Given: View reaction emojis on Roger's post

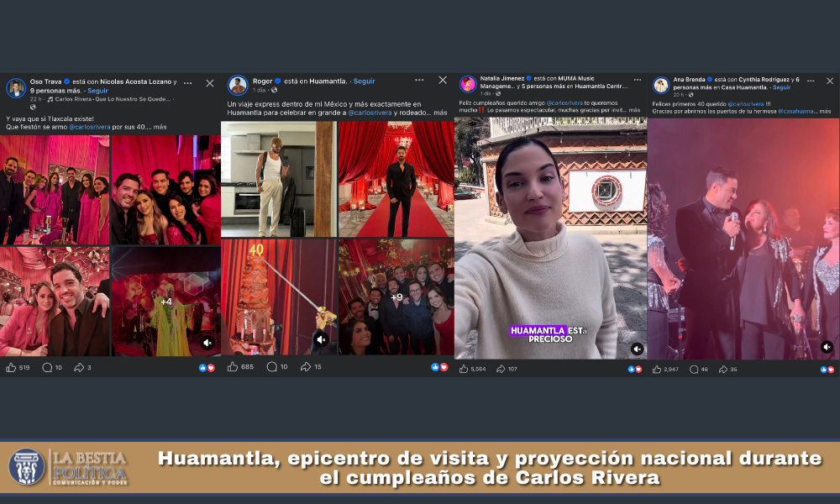Looking at the screenshot, I should click(439, 367).
